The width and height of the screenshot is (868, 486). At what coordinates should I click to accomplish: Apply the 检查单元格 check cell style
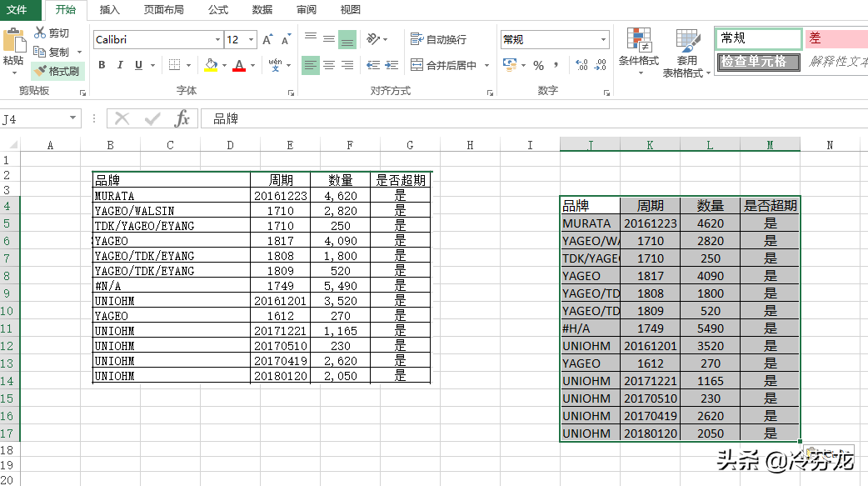tap(758, 62)
